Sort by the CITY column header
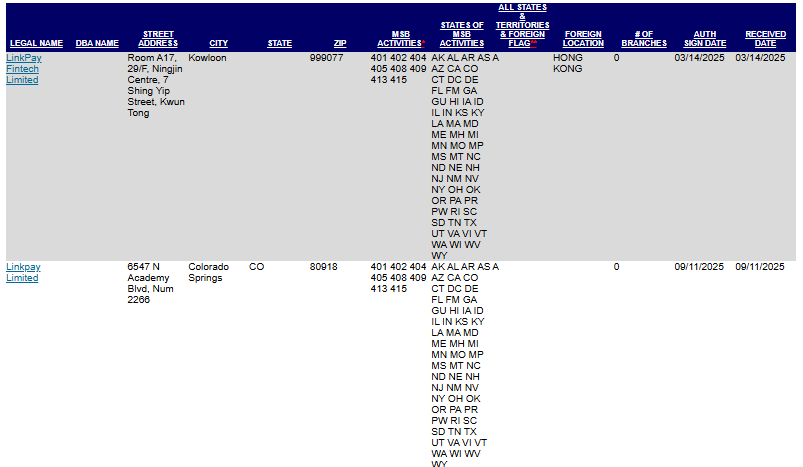 pyautogui.click(x=219, y=44)
